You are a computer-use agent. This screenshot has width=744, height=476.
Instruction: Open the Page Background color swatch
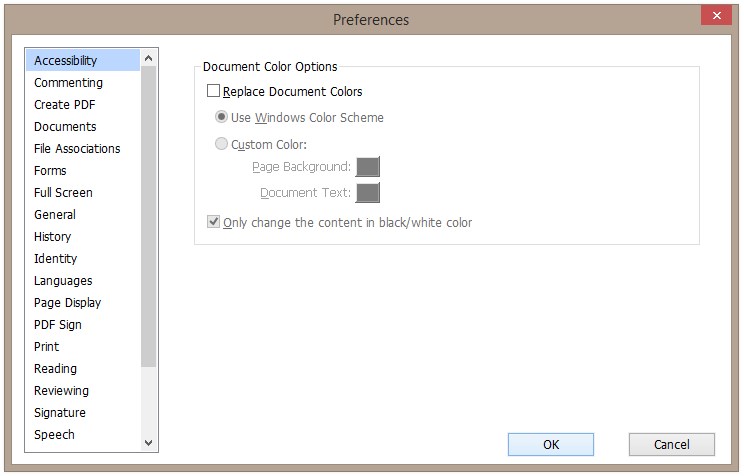pyautogui.click(x=368, y=167)
